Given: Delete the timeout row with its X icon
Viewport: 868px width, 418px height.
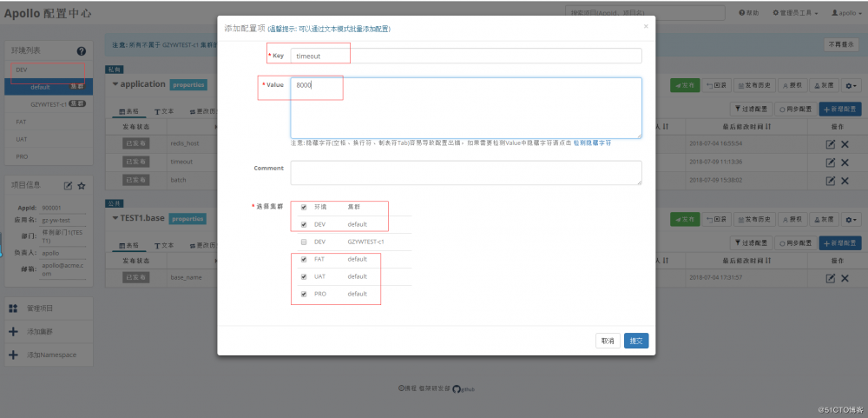Looking at the screenshot, I should [845, 163].
